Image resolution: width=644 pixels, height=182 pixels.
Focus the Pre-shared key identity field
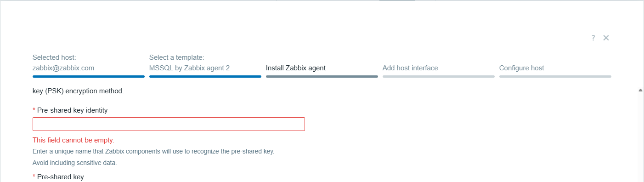169,124
